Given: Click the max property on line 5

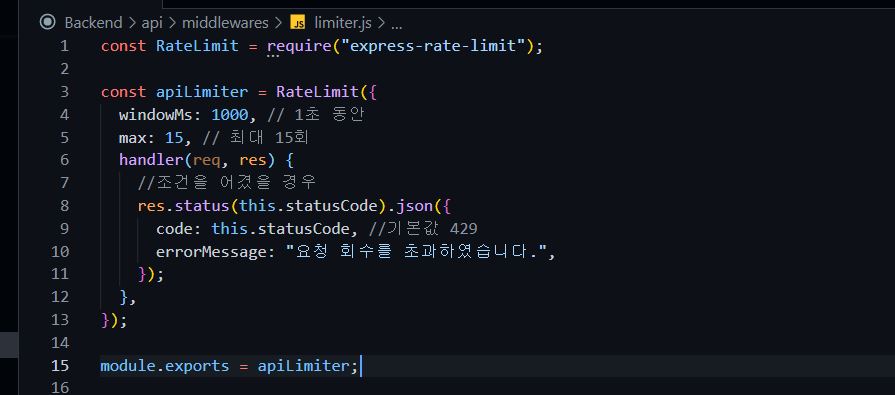Looking at the screenshot, I should click(132, 137).
